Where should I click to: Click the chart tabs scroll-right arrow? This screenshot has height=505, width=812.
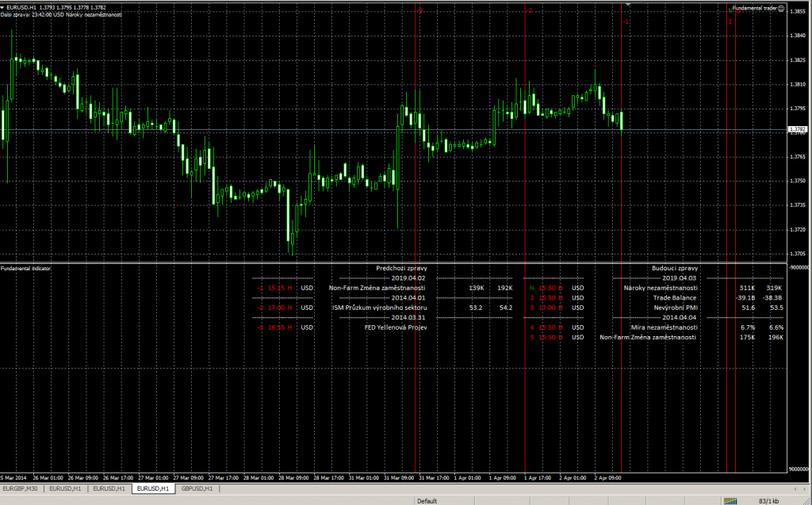pos(806,488)
